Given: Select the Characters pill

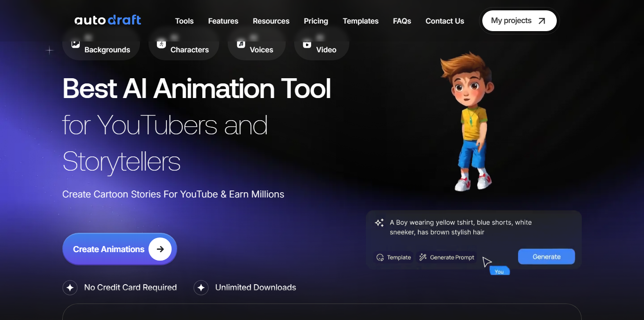Looking at the screenshot, I should (183, 44).
